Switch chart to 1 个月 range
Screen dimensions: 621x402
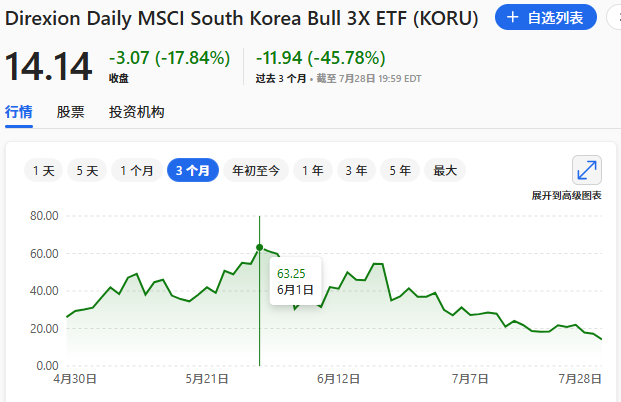tap(137, 170)
